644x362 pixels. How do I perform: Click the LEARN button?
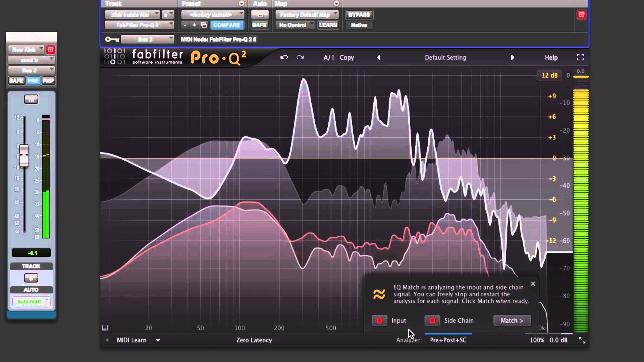328,25
